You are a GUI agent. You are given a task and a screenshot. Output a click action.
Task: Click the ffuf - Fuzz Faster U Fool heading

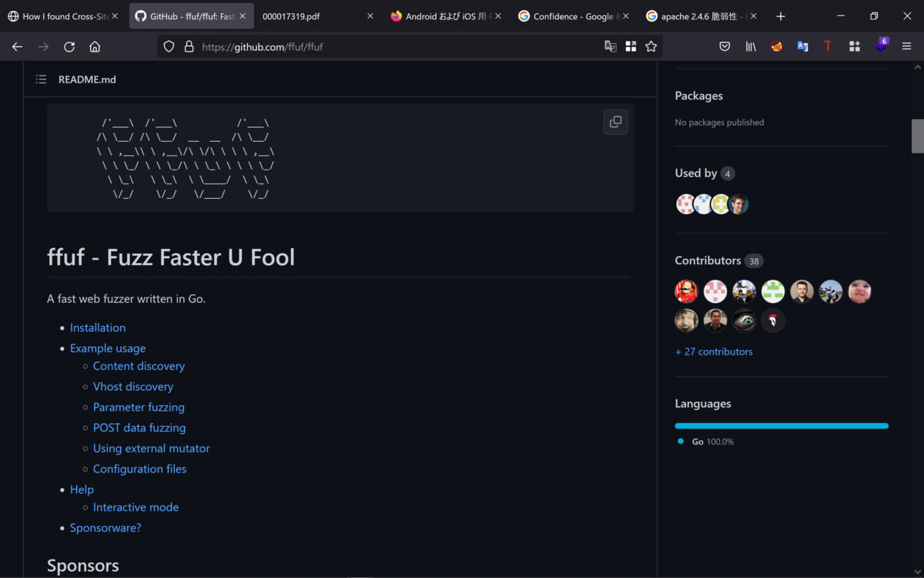click(x=171, y=257)
